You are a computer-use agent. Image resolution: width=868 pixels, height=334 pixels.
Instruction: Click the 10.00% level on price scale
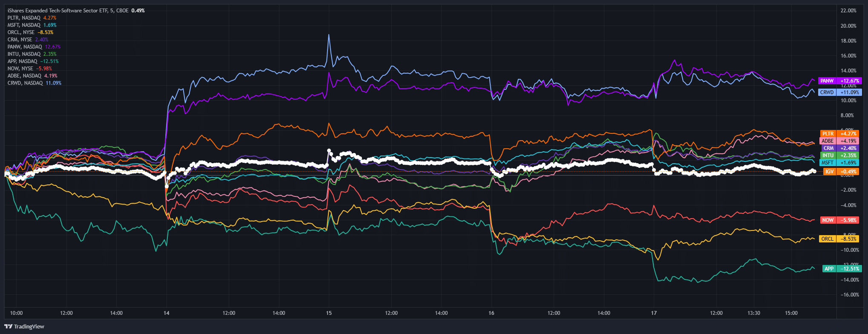click(x=848, y=101)
